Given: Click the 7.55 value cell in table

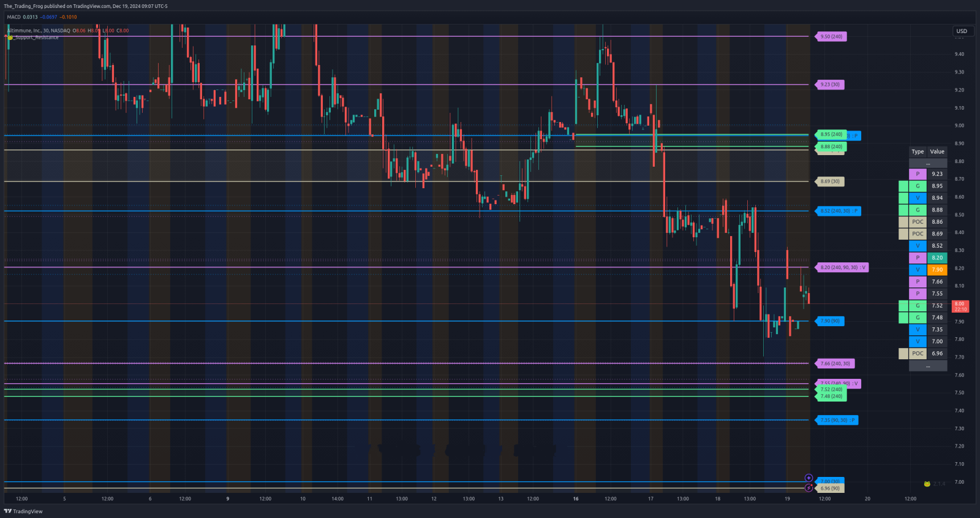Looking at the screenshot, I should [x=937, y=294].
